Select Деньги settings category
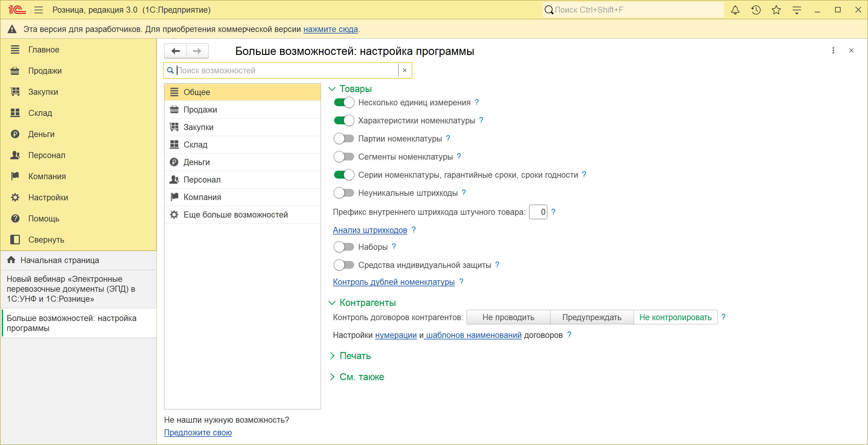868x445 pixels. pos(242,162)
